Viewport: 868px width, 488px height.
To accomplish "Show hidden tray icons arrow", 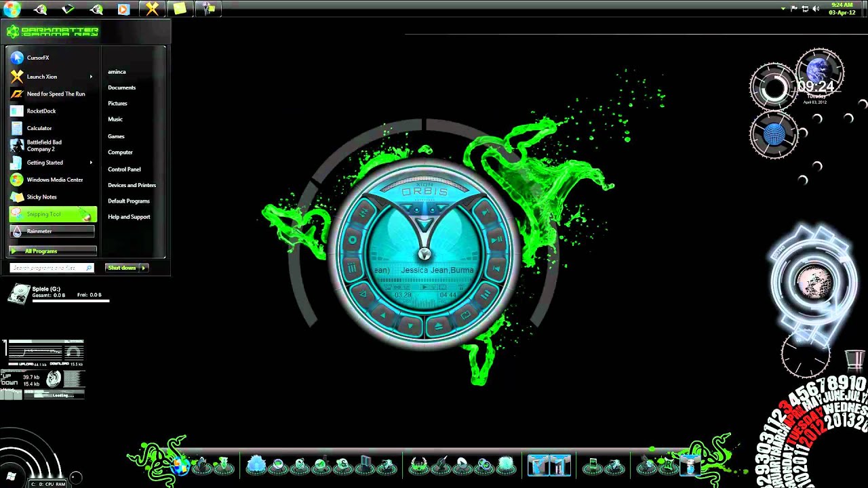I will click(783, 9).
